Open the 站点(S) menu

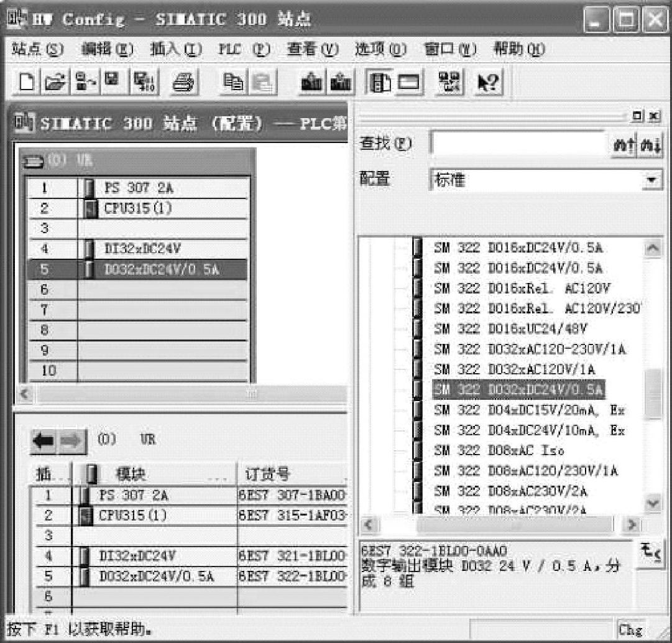click(x=37, y=49)
